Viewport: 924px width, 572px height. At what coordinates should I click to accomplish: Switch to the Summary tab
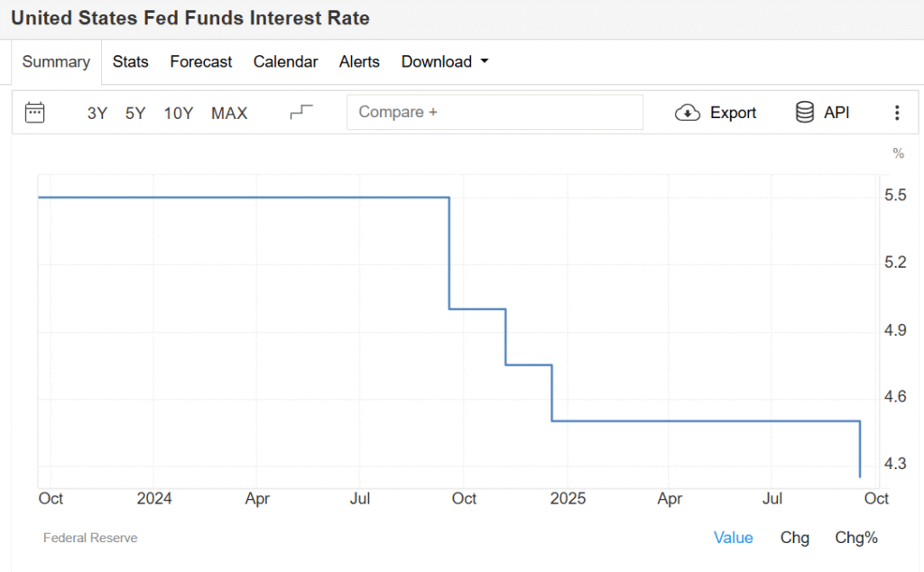pyautogui.click(x=56, y=61)
